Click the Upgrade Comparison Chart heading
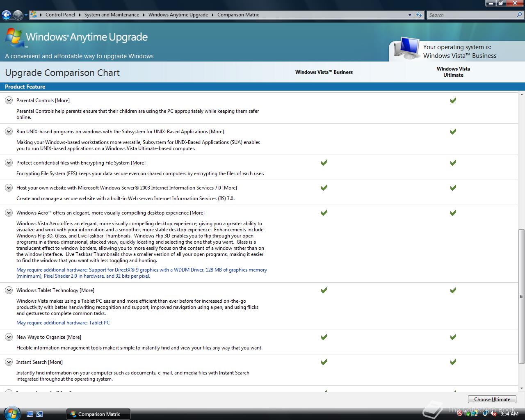The width and height of the screenshot is (525, 420). tap(62, 73)
